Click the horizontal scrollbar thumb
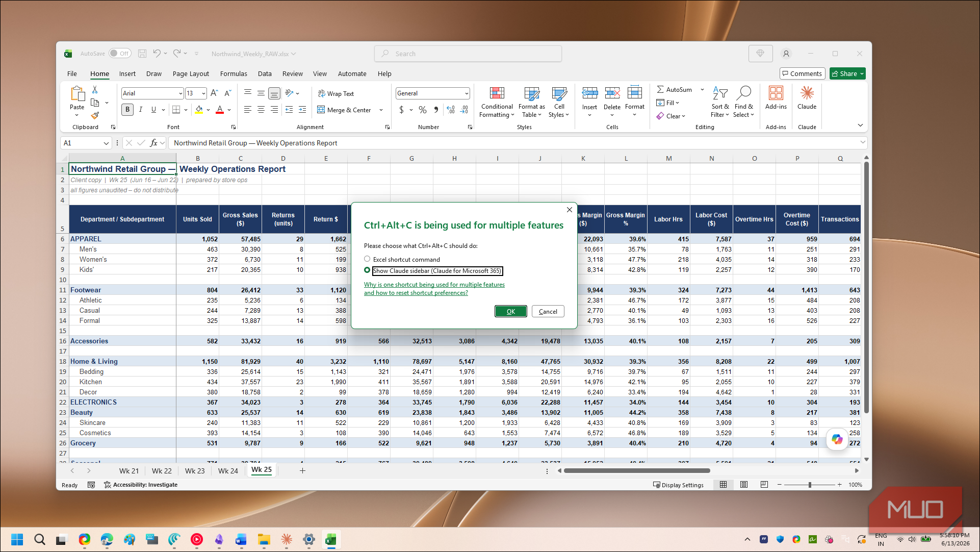The image size is (980, 552). point(637,471)
